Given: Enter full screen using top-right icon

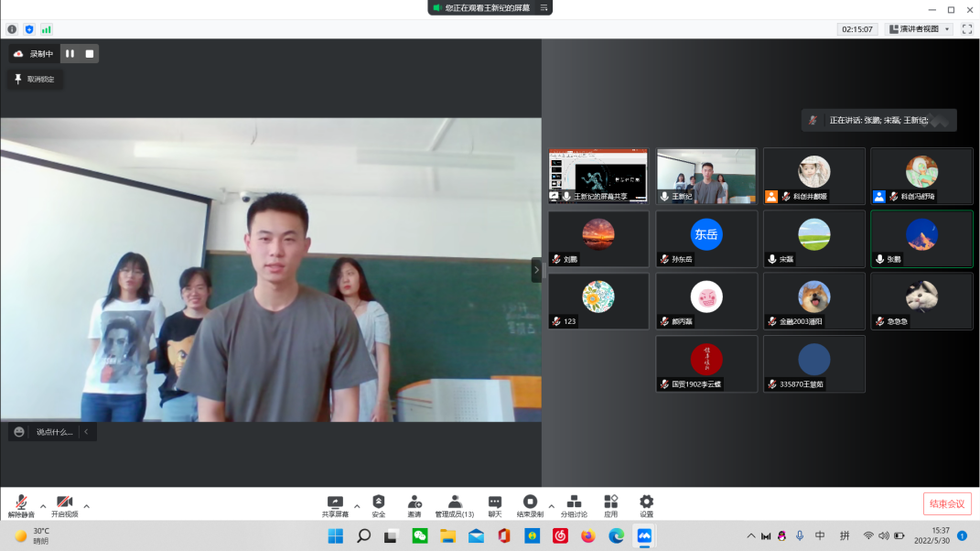Looking at the screenshot, I should (966, 29).
